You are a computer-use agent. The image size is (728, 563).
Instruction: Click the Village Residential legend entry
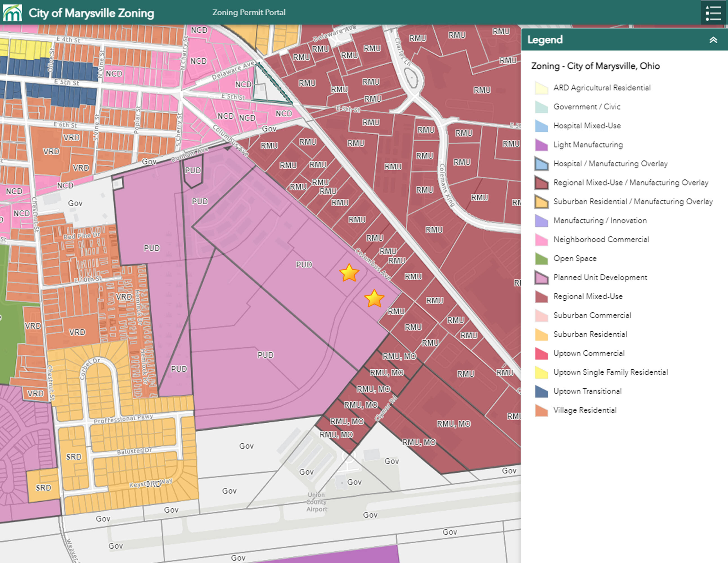pyautogui.click(x=585, y=410)
